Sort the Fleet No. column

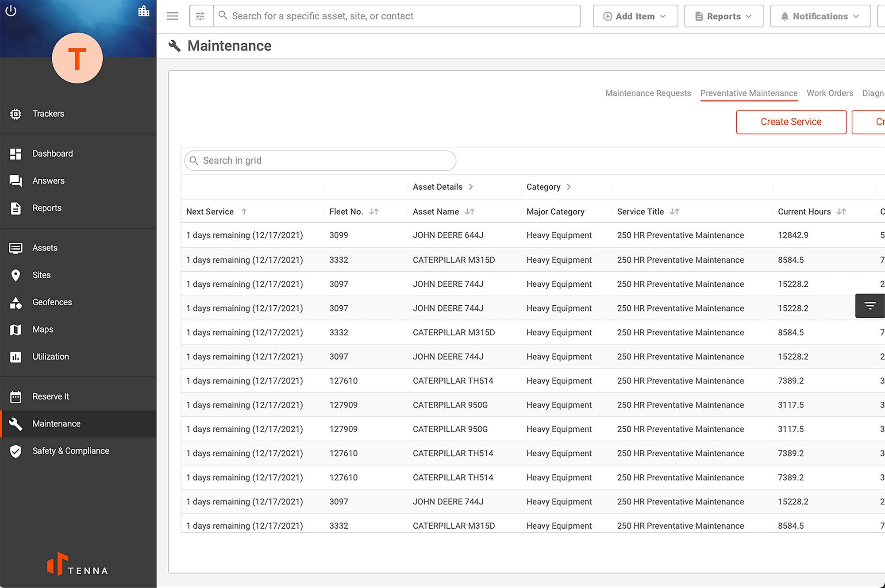tap(374, 212)
